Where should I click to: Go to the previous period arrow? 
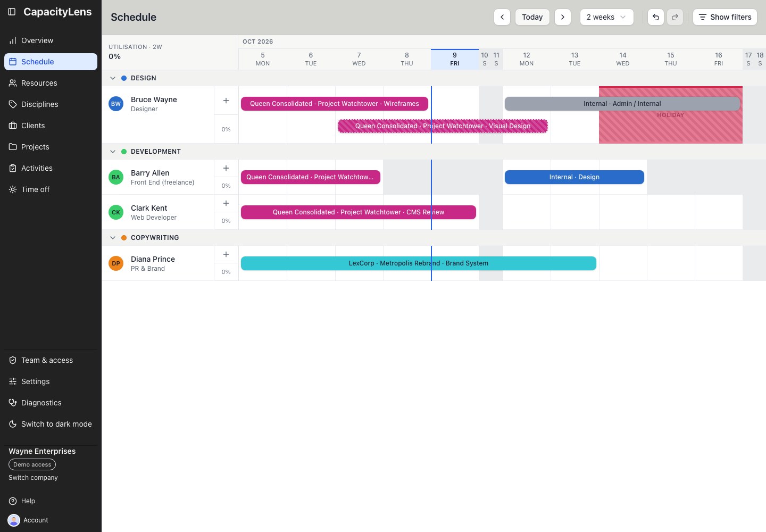(502, 17)
